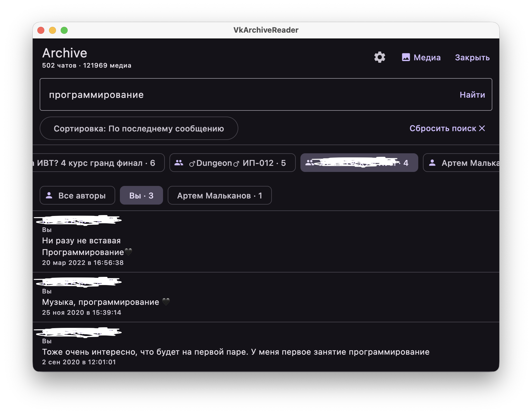Maximize the window with the green button

point(64,30)
